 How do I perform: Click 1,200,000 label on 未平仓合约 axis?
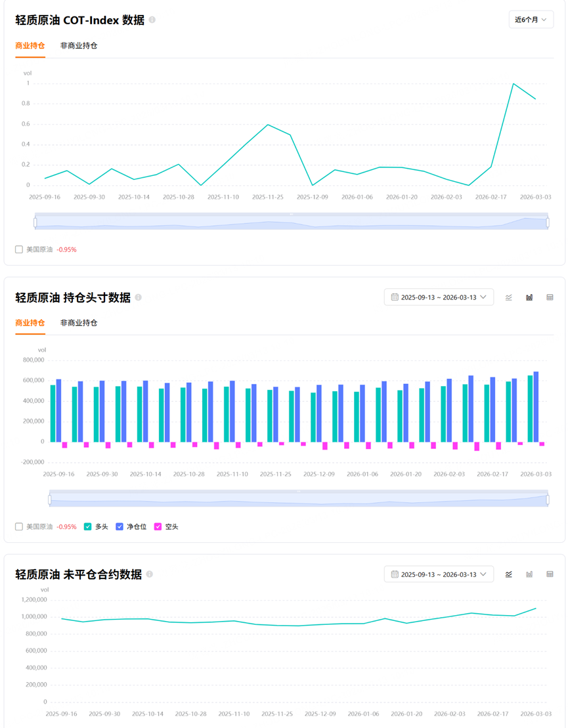34,600
